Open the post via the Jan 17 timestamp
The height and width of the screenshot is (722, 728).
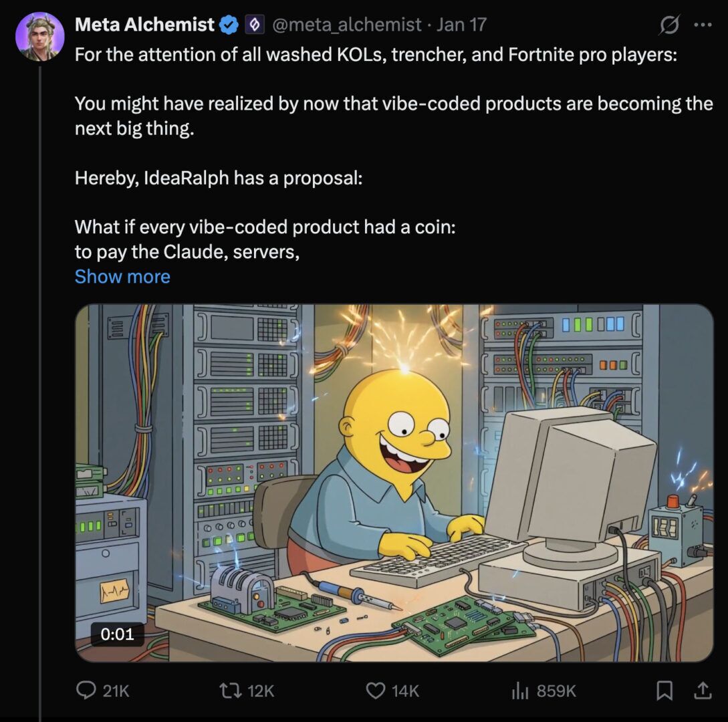pyautogui.click(x=460, y=25)
